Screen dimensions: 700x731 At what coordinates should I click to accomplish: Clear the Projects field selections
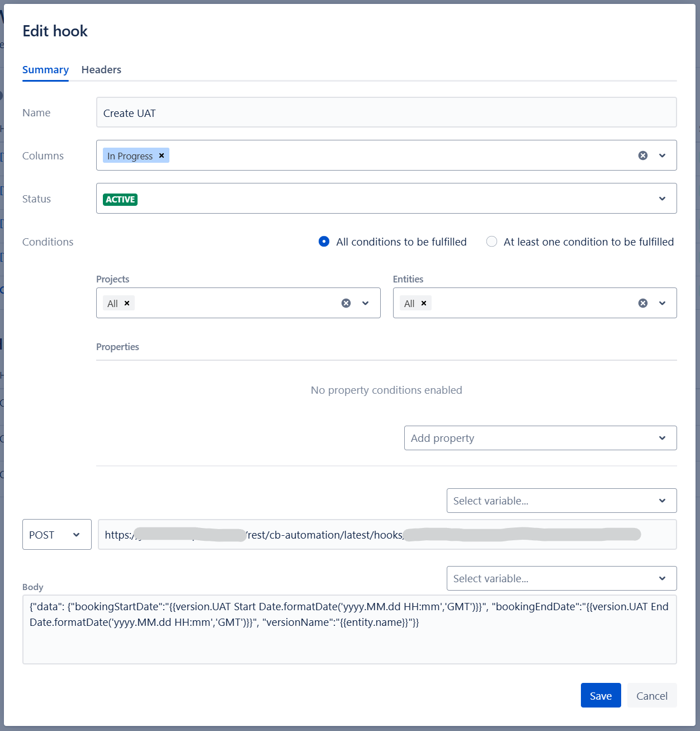[x=346, y=303]
